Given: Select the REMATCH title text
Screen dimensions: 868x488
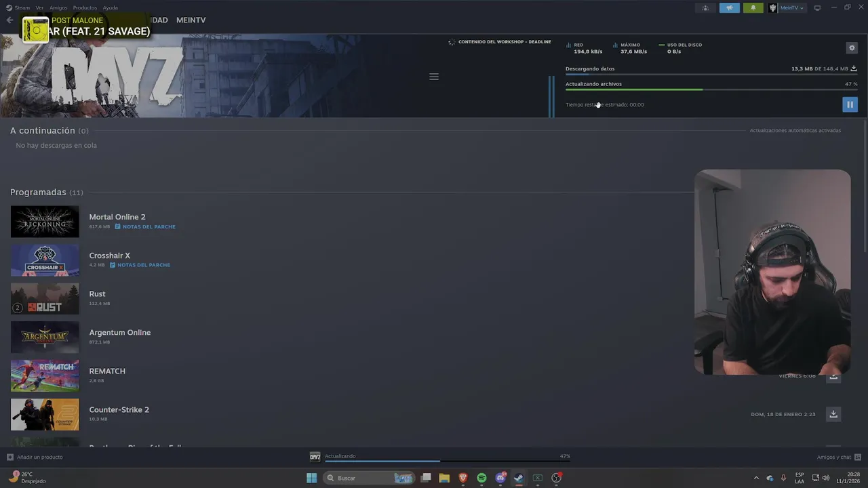Looking at the screenshot, I should (107, 371).
